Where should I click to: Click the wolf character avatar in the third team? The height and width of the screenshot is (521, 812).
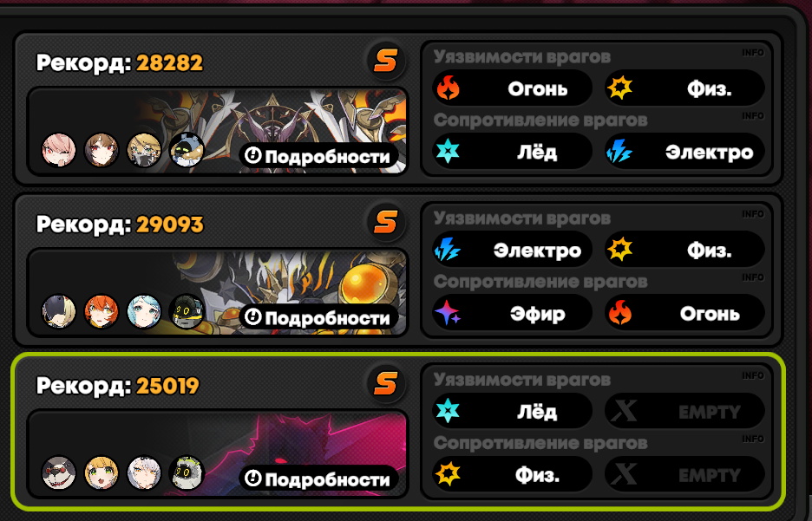click(x=58, y=472)
